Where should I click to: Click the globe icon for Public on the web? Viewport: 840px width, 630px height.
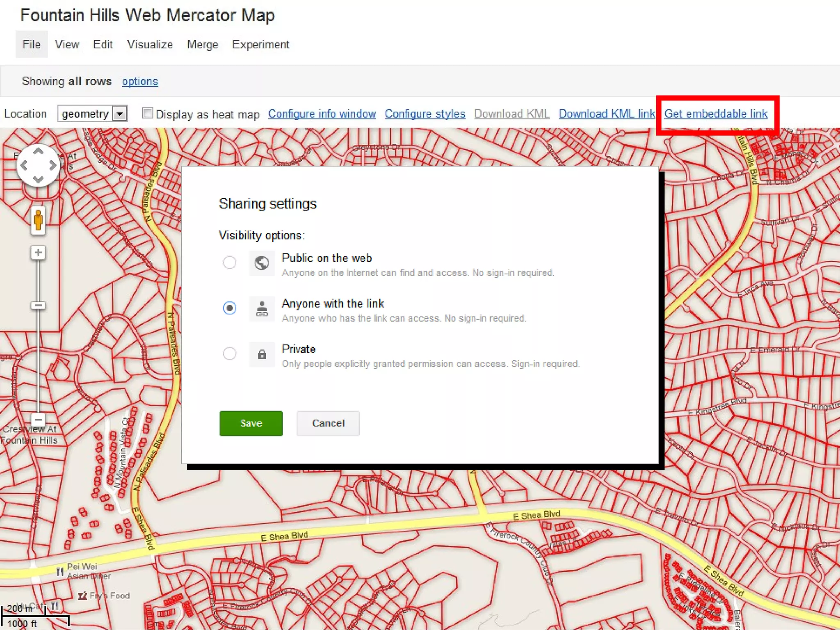pyautogui.click(x=262, y=262)
